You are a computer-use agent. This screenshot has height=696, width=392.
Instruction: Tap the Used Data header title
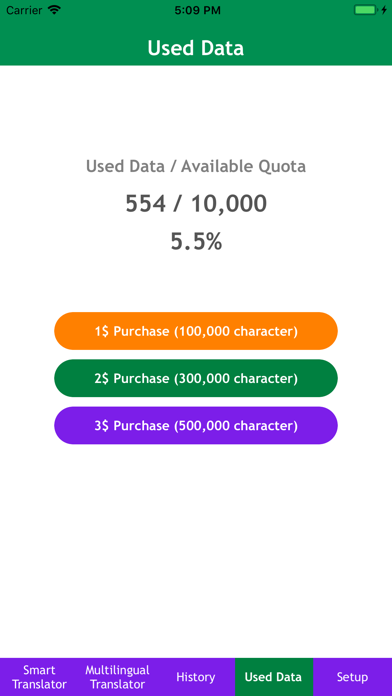196,48
